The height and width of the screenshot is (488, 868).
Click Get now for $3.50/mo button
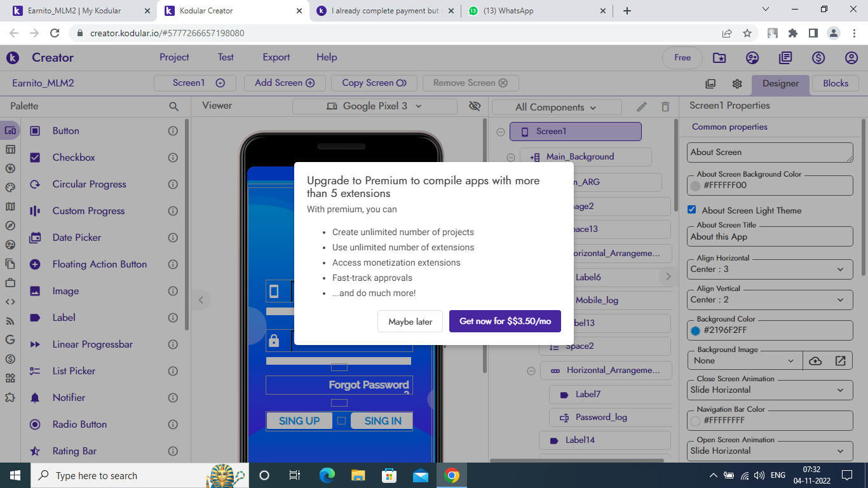(505, 322)
